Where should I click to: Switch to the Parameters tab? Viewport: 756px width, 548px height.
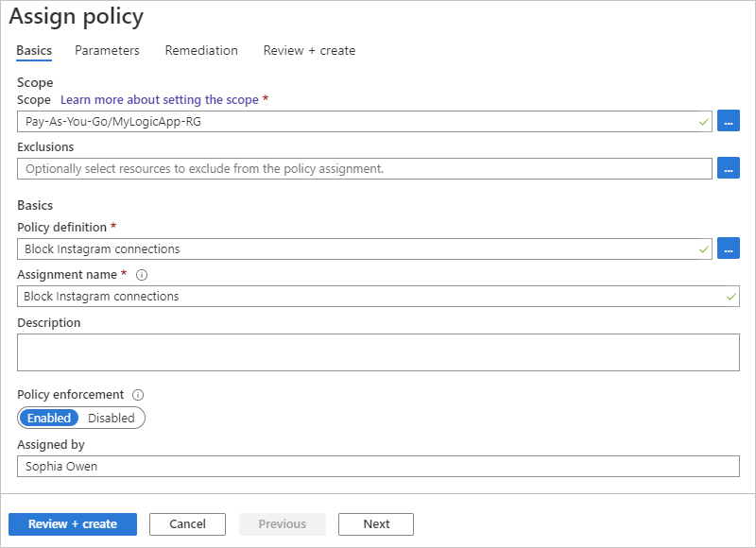coord(107,51)
